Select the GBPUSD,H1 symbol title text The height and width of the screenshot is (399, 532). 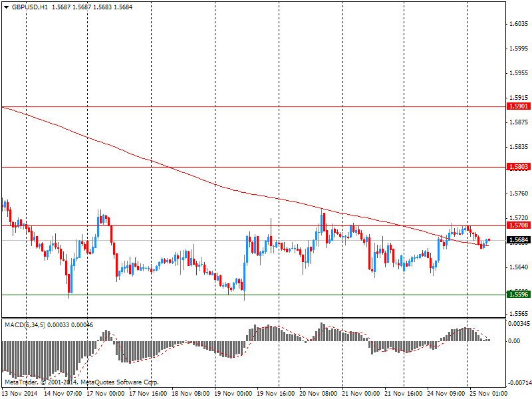point(29,7)
